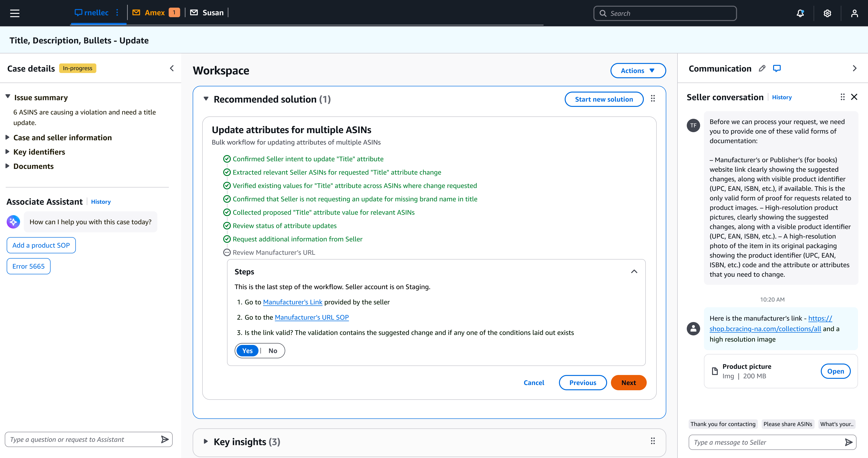Viewport: 868px width, 458px height.
Task: Close the Seller conversation panel
Action: coord(854,97)
